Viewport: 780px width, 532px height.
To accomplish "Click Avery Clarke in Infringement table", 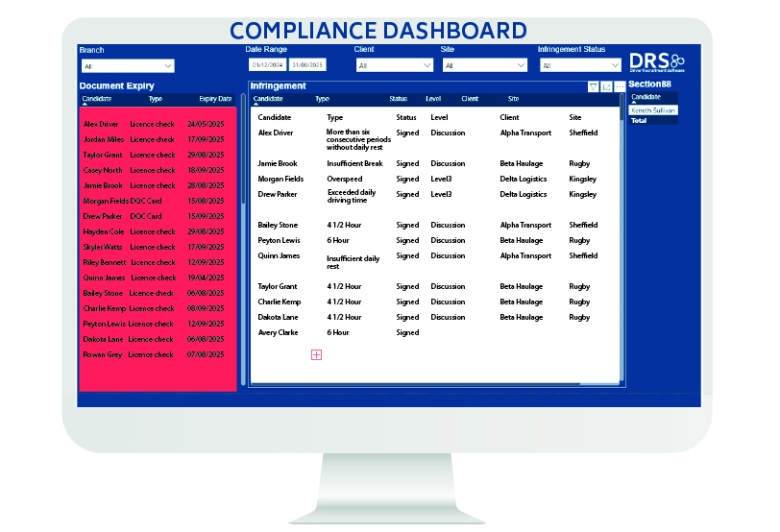I will 278,332.
